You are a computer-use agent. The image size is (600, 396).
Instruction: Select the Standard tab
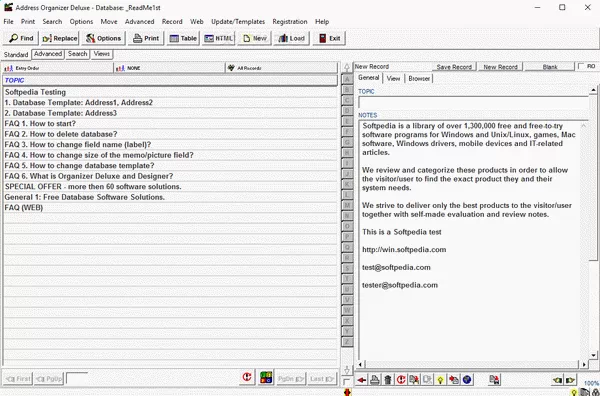[16, 55]
